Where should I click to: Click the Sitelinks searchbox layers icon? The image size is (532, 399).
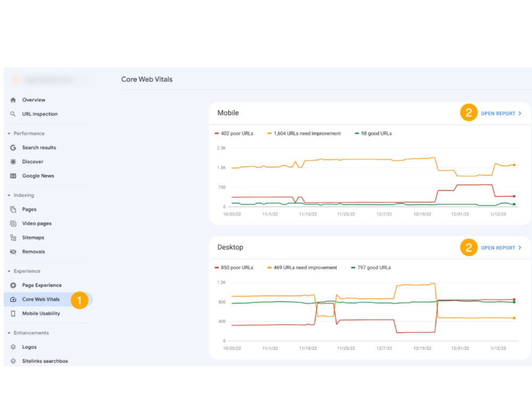13,361
